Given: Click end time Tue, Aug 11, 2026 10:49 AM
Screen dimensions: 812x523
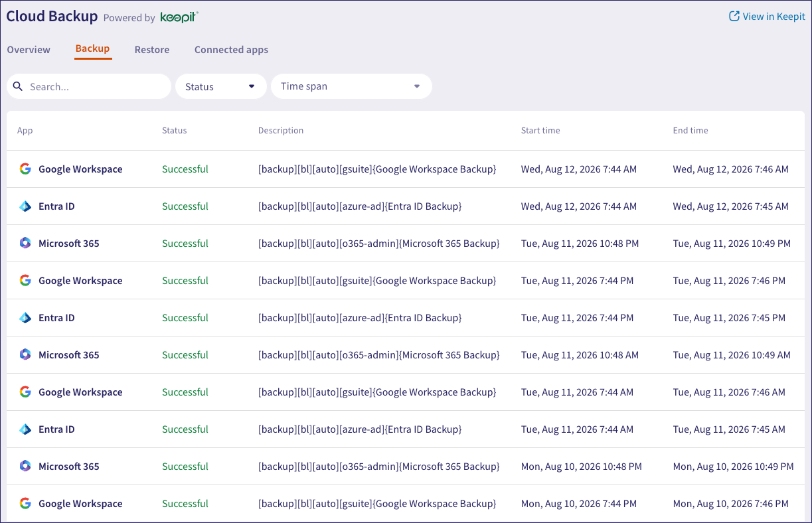Looking at the screenshot, I should 732,355.
